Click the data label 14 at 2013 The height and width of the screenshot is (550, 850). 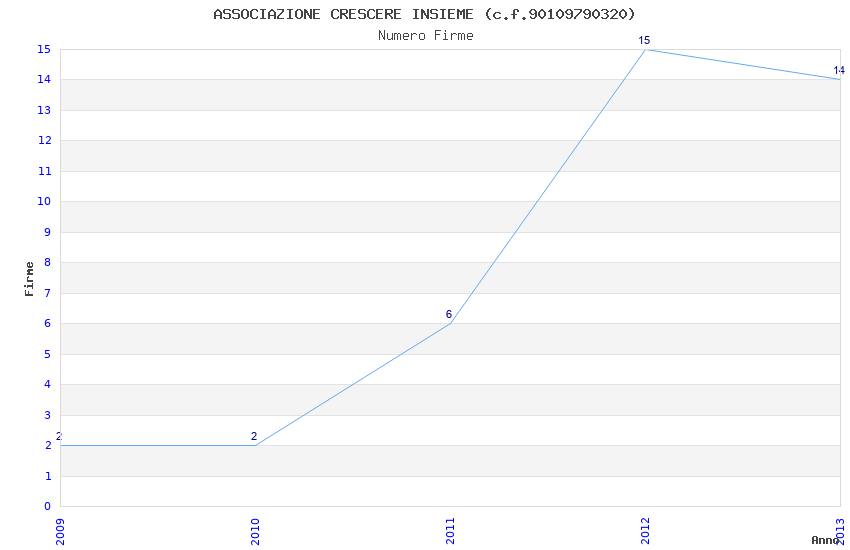click(x=839, y=70)
